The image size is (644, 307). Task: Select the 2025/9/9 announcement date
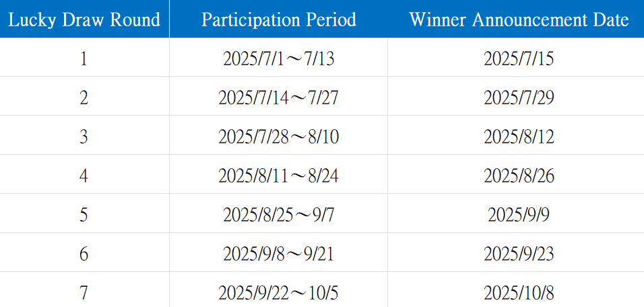point(519,215)
